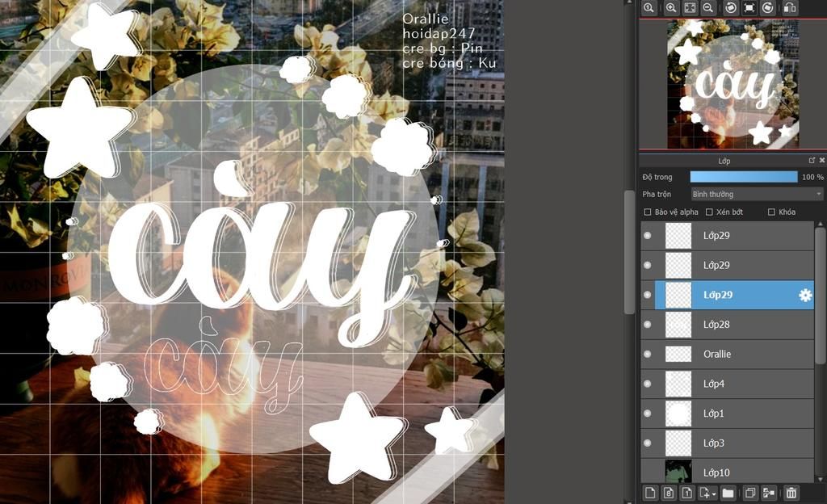
Task: Open the add special layer dropdown
Action: tap(707, 493)
